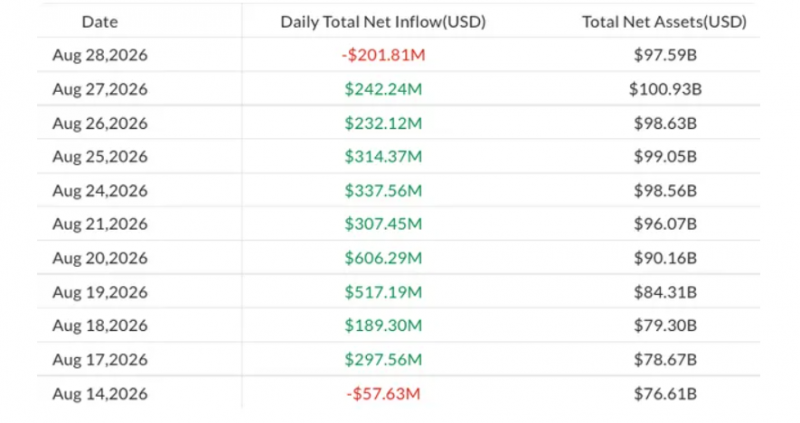Select the Aug 14,2026 date cell

click(x=100, y=394)
